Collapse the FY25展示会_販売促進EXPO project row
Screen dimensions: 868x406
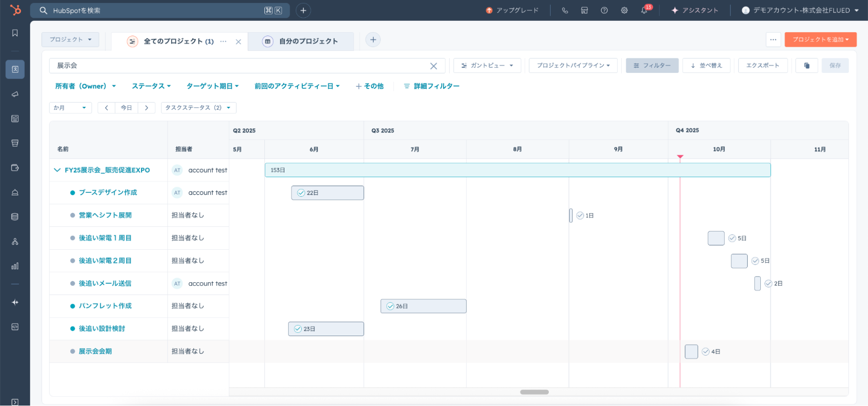(57, 170)
